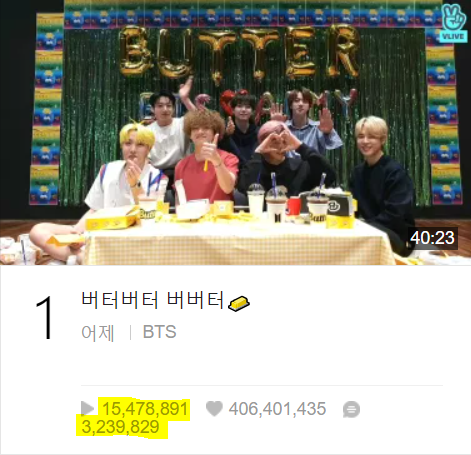
Task: Click the 3,239,829 comment count
Action: coord(120,427)
